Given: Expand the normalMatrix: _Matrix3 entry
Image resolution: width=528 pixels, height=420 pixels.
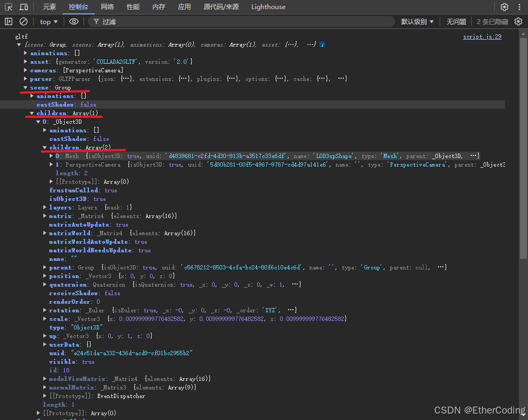Looking at the screenshot, I should click(45, 387).
